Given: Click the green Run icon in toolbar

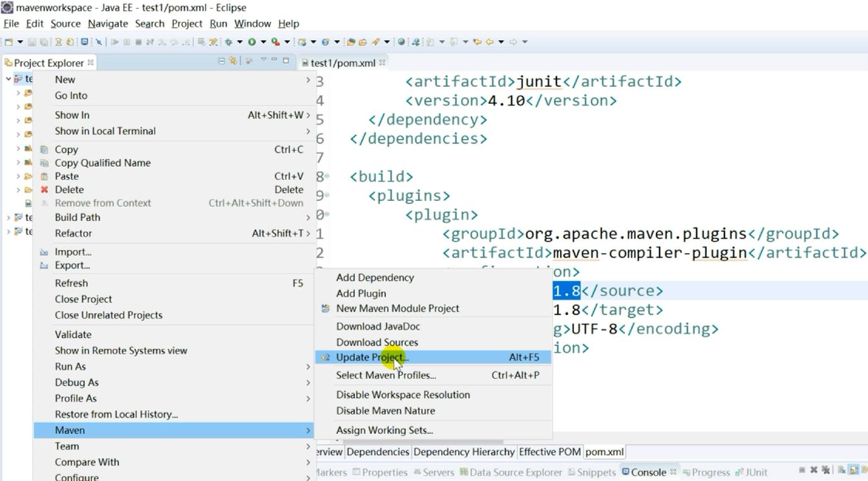Looking at the screenshot, I should pyautogui.click(x=252, y=42).
